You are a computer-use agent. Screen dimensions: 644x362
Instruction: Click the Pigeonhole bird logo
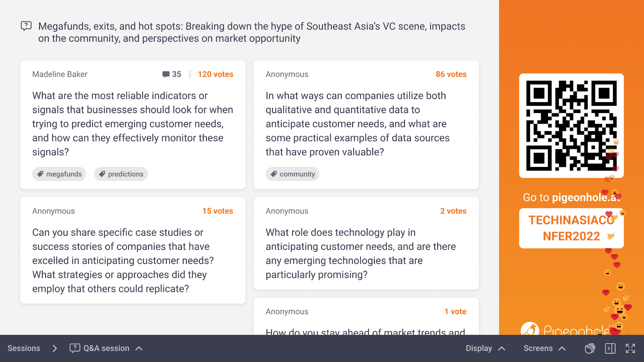530,330
